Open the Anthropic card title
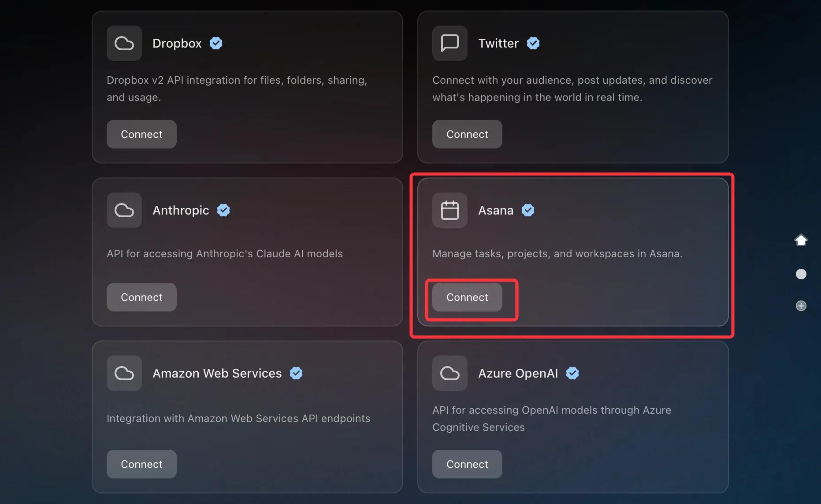 pyautogui.click(x=181, y=210)
